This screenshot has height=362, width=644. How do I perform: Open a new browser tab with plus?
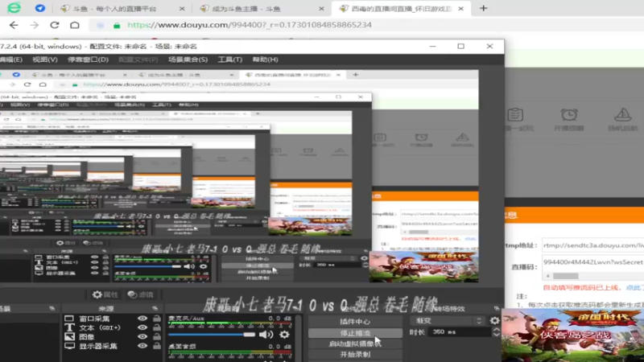484,8
